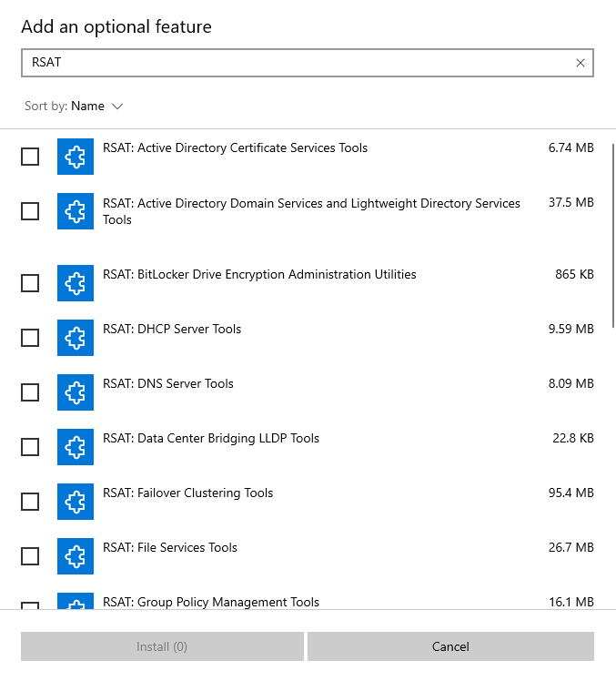Click the vertical scrollbar of the feature list
The width and height of the screenshot is (616, 681).
[x=613, y=236]
